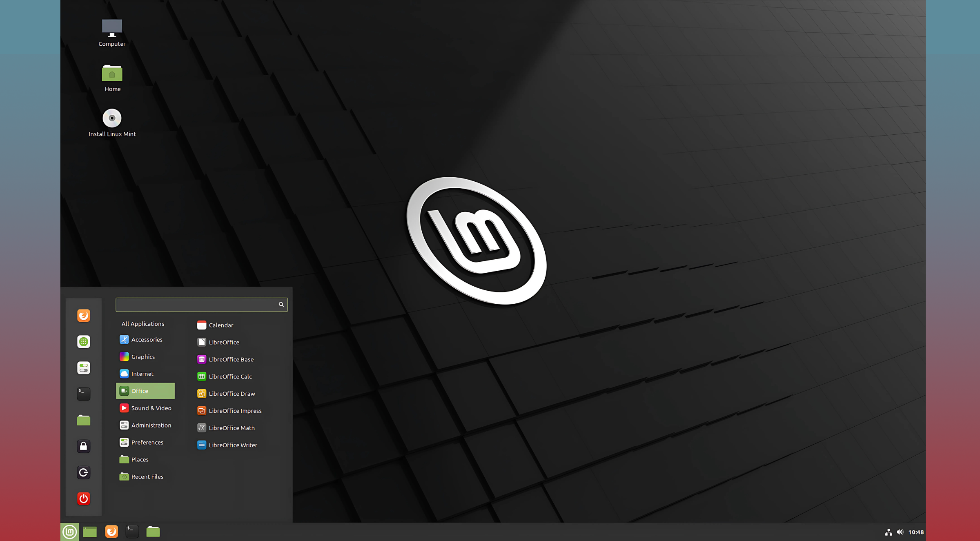980x541 pixels.
Task: Open Terminal from the bottom panel
Action: [x=132, y=532]
